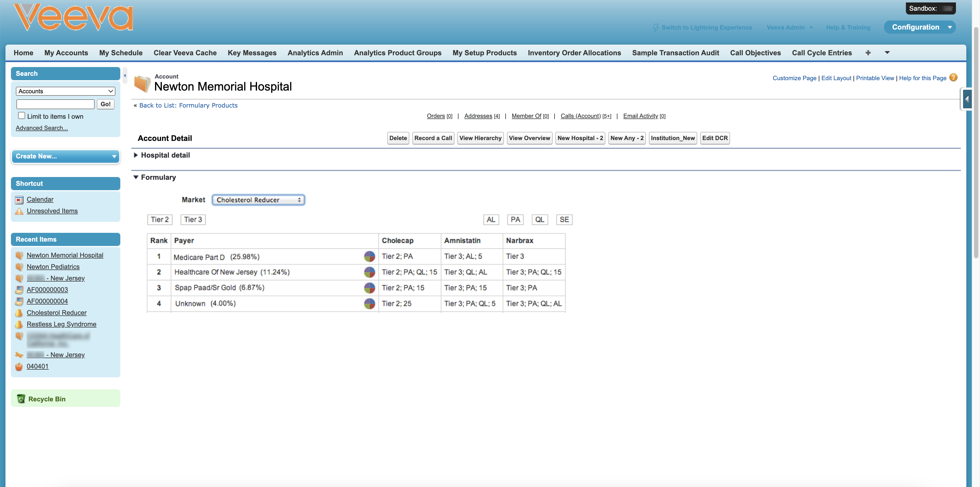Click pie chart icon for Medicare Part D
This screenshot has height=487, width=980.
369,256
